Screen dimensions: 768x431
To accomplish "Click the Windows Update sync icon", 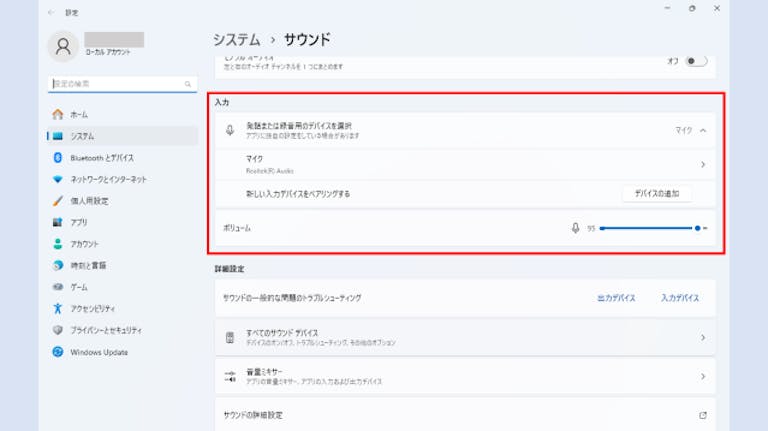I will coord(58,352).
